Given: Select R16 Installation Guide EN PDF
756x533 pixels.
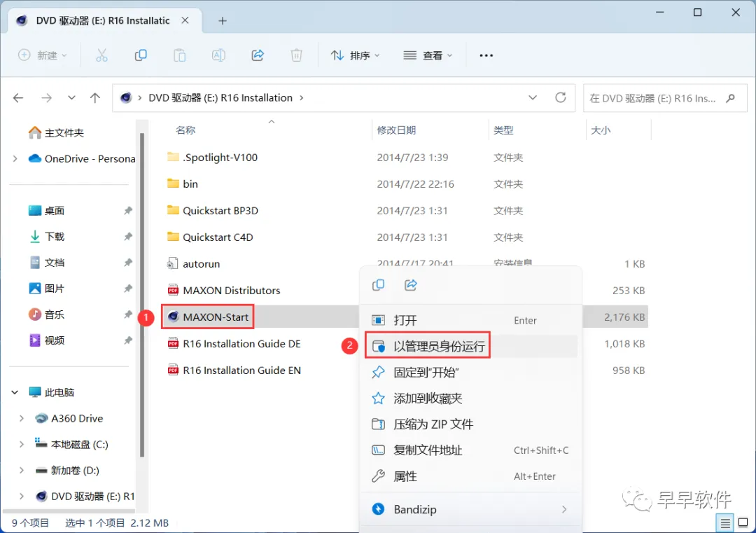Looking at the screenshot, I should pos(241,370).
